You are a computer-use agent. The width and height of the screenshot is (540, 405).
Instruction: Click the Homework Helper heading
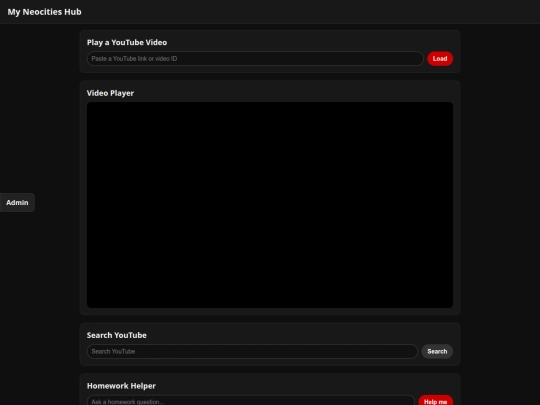pos(121,386)
